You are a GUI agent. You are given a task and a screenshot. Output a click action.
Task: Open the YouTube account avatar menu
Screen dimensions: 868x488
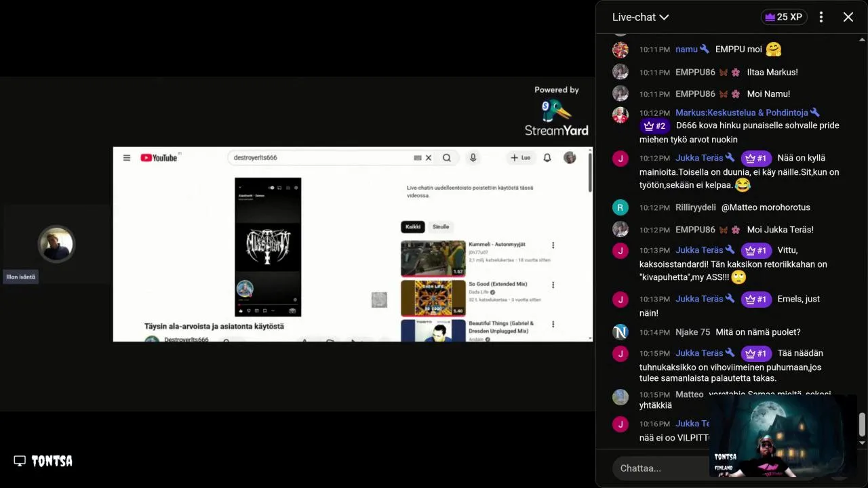(x=570, y=158)
